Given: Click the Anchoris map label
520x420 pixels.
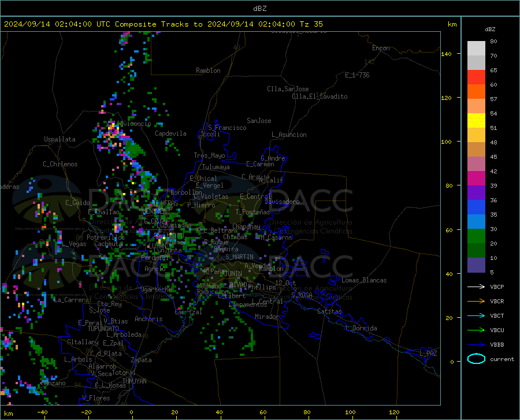Looking at the screenshot, I should click(148, 319).
